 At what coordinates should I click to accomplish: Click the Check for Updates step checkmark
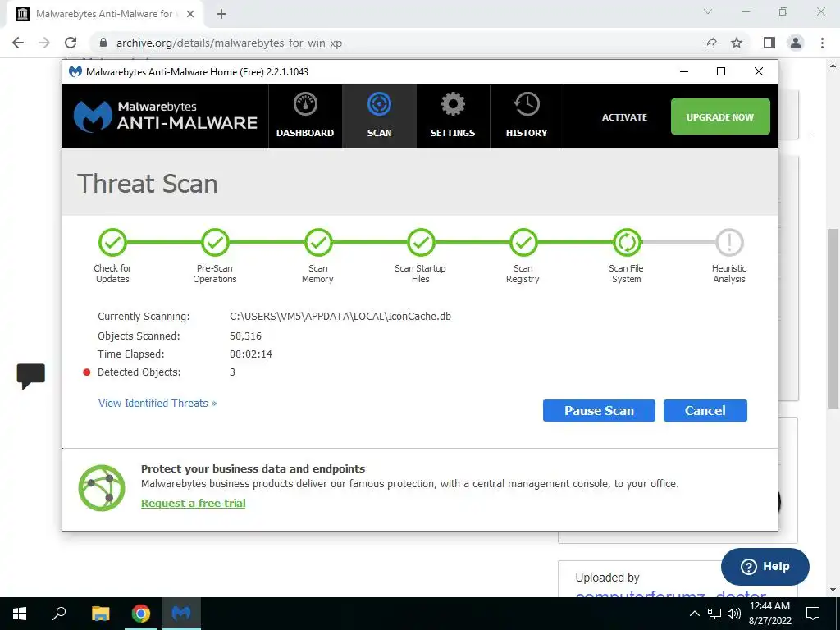tap(112, 243)
